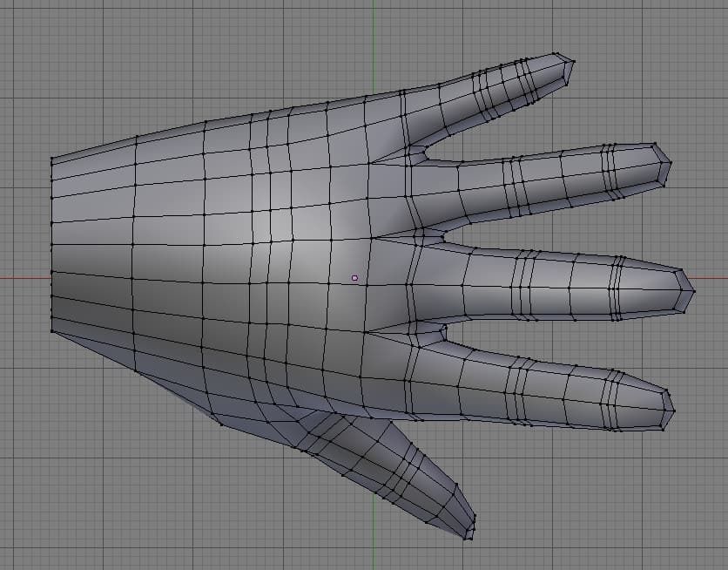
Task: Select the tip vertex of the longest finger
Action: tap(694, 291)
